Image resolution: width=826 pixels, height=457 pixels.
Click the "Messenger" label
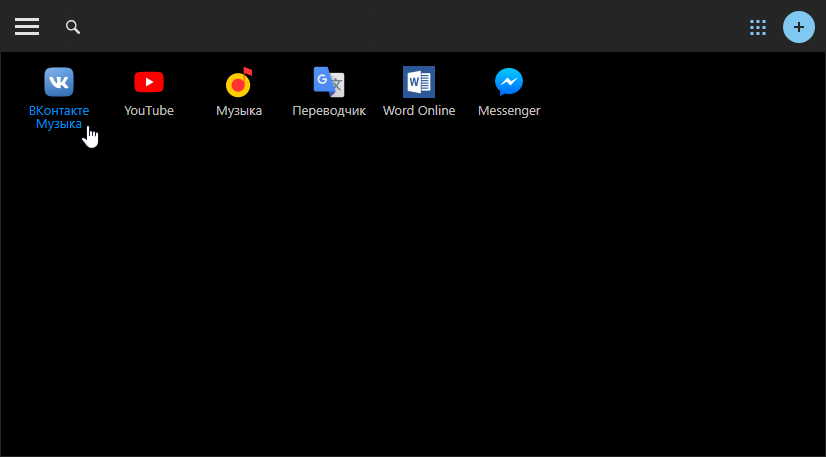click(x=509, y=111)
